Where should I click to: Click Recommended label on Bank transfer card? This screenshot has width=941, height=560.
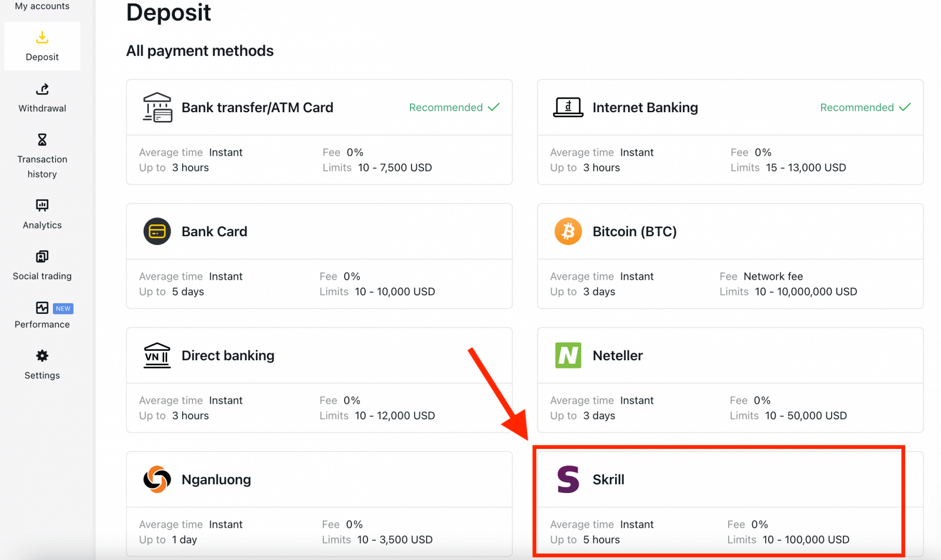[446, 108]
